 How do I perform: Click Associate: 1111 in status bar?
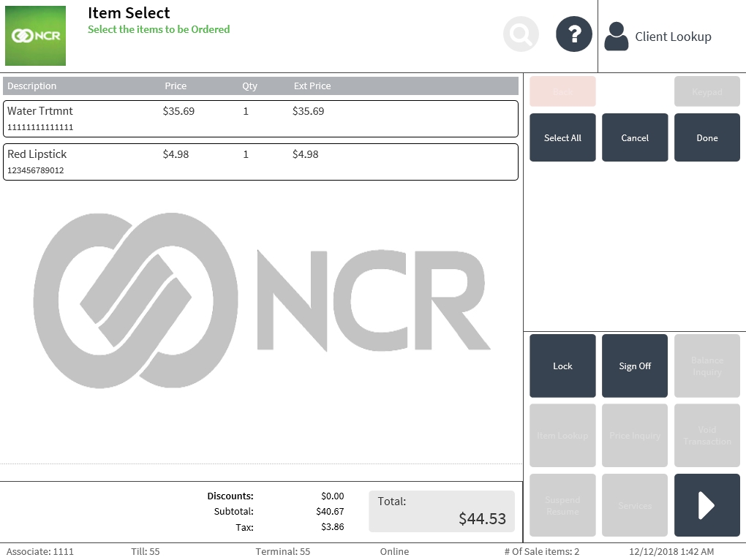[x=40, y=551]
